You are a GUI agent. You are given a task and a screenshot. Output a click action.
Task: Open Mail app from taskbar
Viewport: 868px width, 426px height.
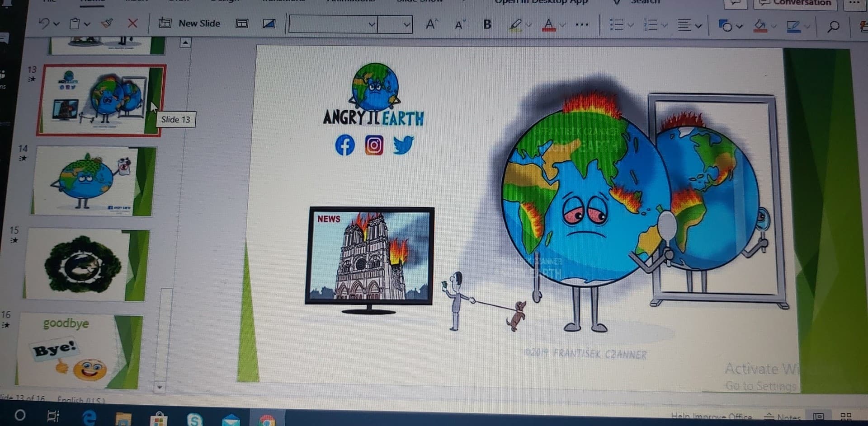[231, 420]
